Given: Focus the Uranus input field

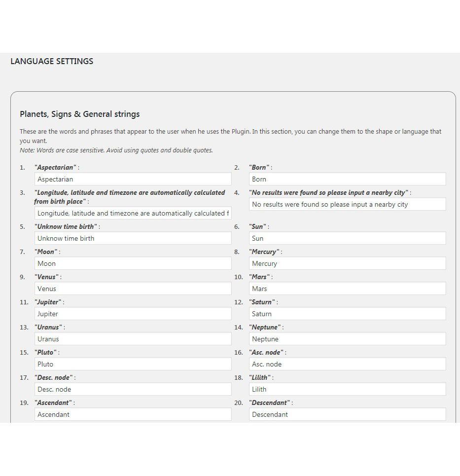Looking at the screenshot, I should pos(133,339).
